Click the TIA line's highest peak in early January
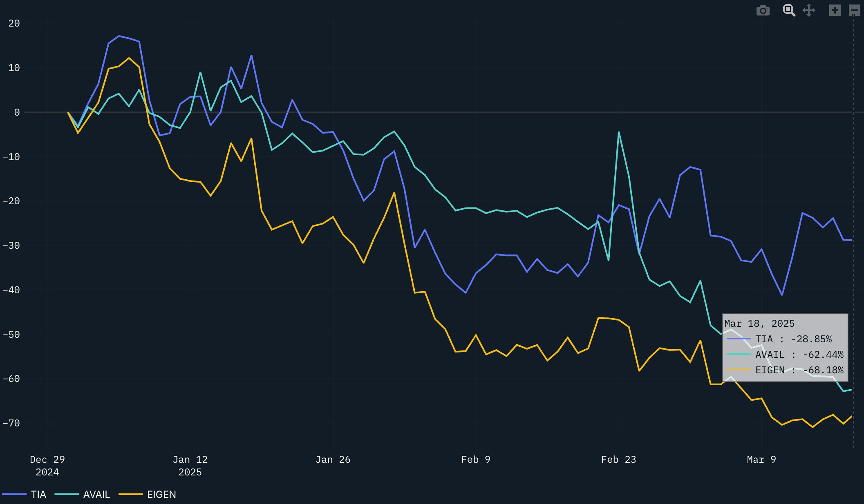This screenshot has width=864, height=504. tap(119, 36)
